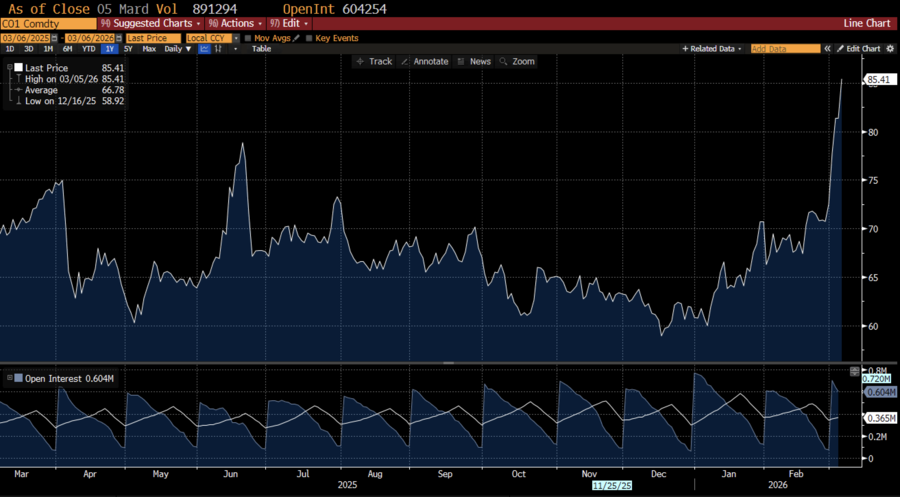Select the Annotate drawing tool
This screenshot has height=497, width=900.
(x=425, y=61)
